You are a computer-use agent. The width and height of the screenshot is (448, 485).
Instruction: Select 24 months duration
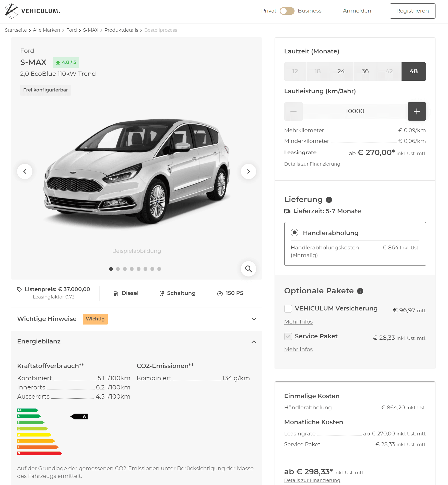[341, 72]
